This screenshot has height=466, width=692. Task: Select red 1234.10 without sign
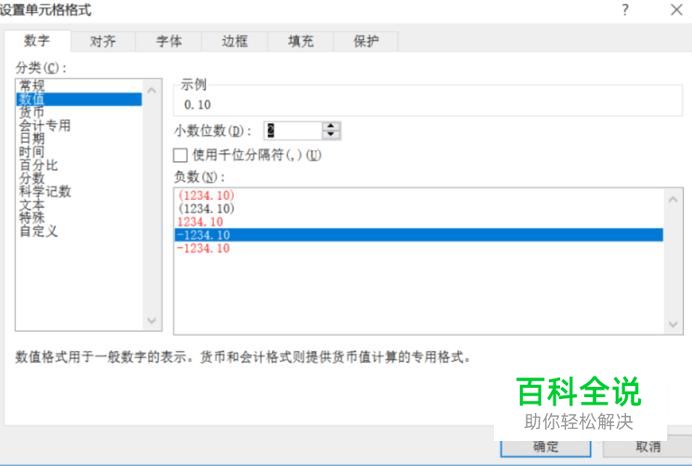(418, 222)
